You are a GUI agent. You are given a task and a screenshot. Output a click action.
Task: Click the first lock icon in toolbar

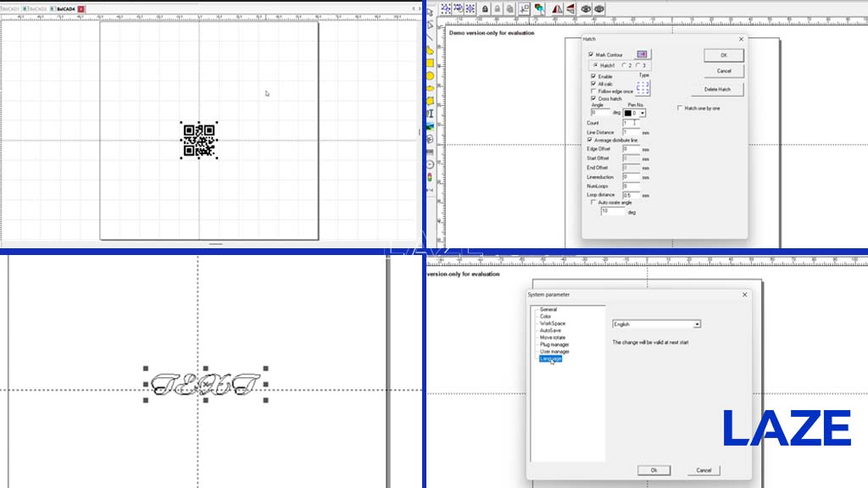pyautogui.click(x=485, y=8)
